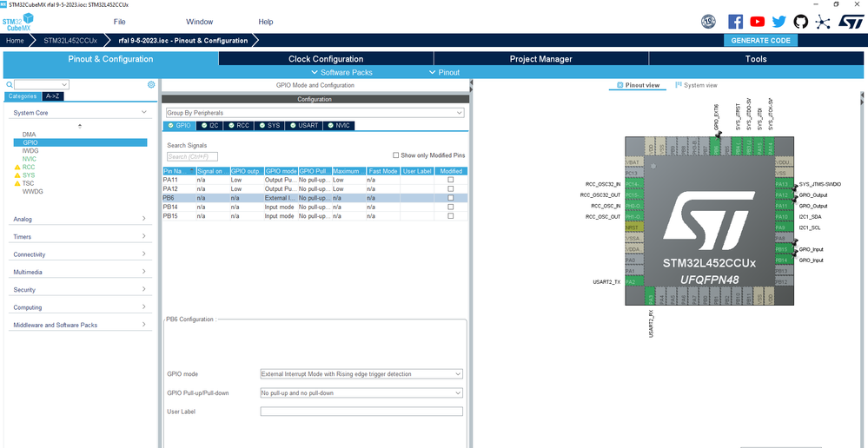
Task: Select the NRST pin on the chip
Action: 633,227
